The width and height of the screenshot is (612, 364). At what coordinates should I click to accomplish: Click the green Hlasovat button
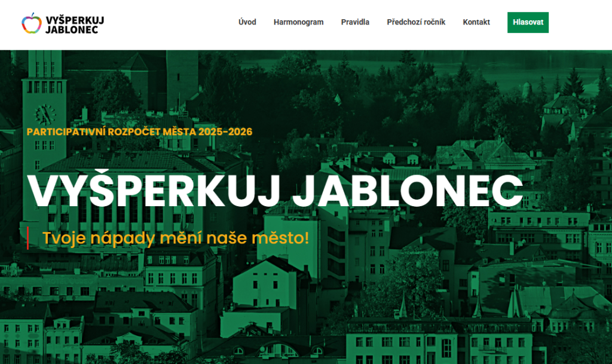pos(528,22)
